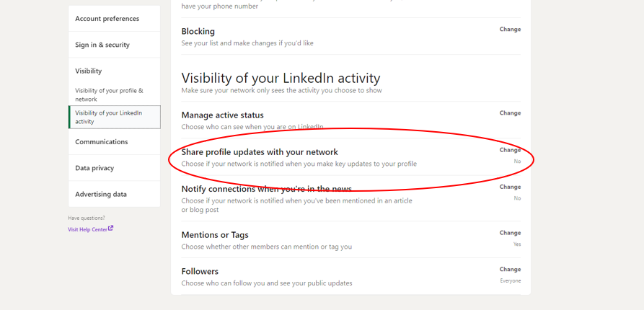
Task: Open Advertising data settings section
Action: (114, 194)
